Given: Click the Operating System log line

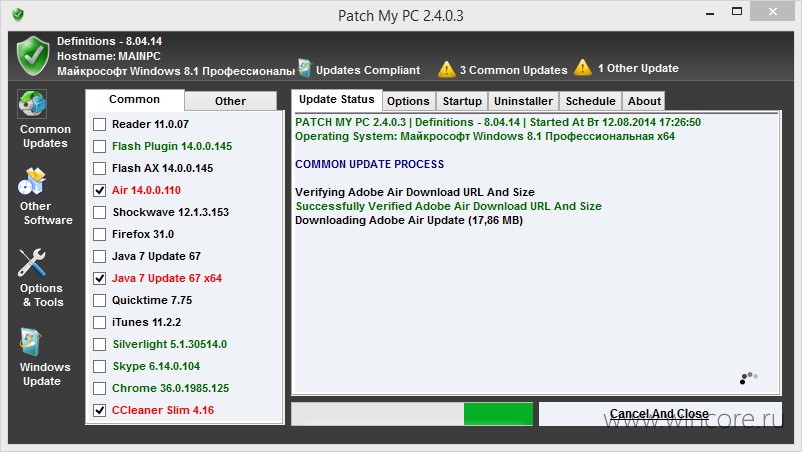Looking at the screenshot, I should (485, 137).
